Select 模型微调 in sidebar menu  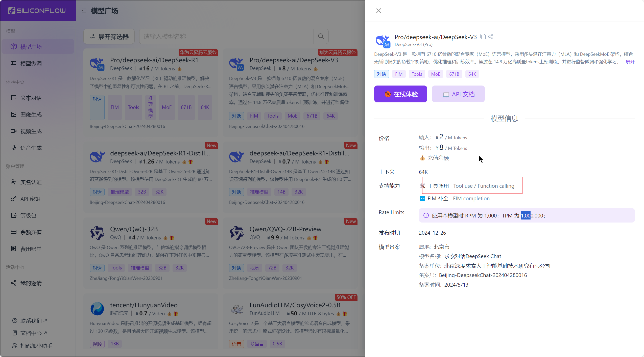click(31, 63)
